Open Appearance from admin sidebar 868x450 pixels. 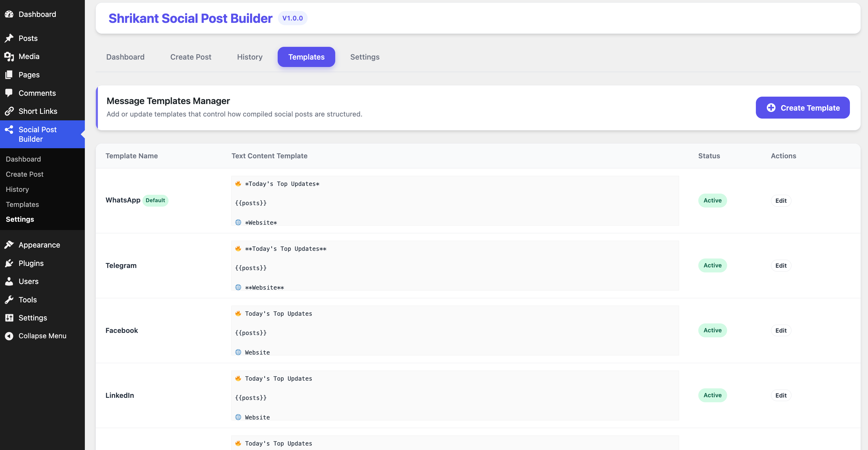click(x=42, y=245)
